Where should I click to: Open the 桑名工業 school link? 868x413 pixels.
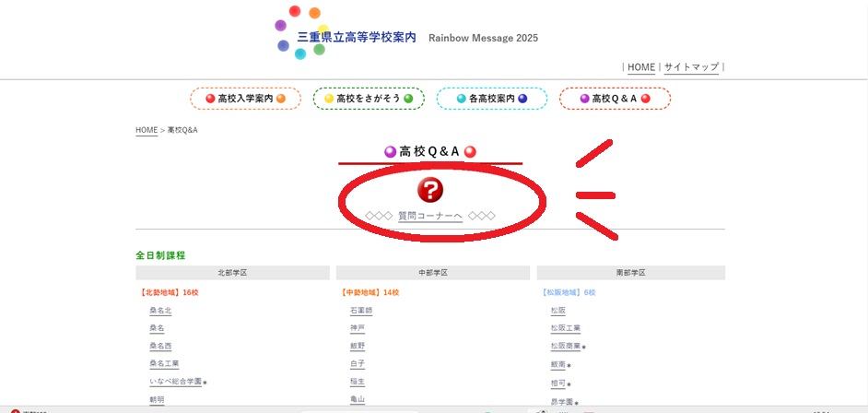click(164, 364)
